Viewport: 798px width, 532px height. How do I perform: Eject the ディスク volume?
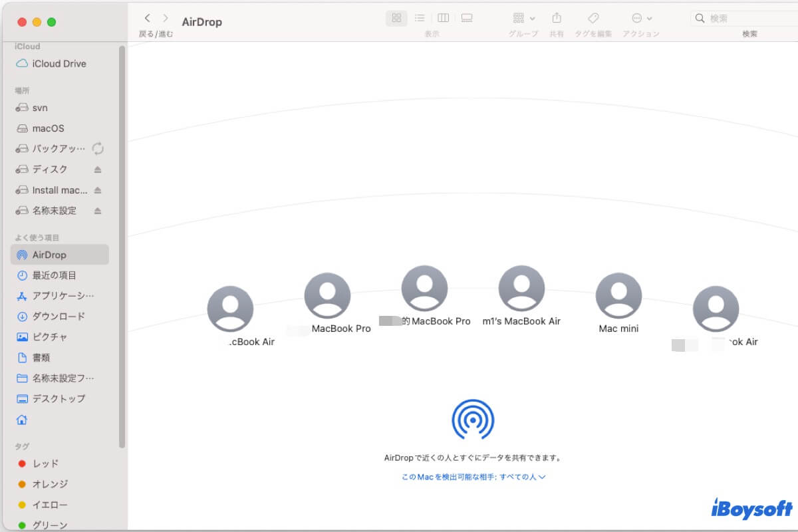click(97, 170)
